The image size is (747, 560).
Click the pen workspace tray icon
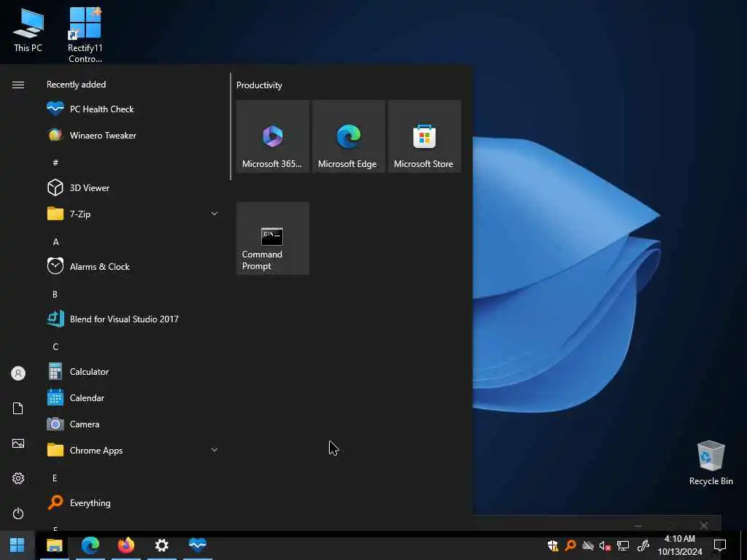point(643,545)
